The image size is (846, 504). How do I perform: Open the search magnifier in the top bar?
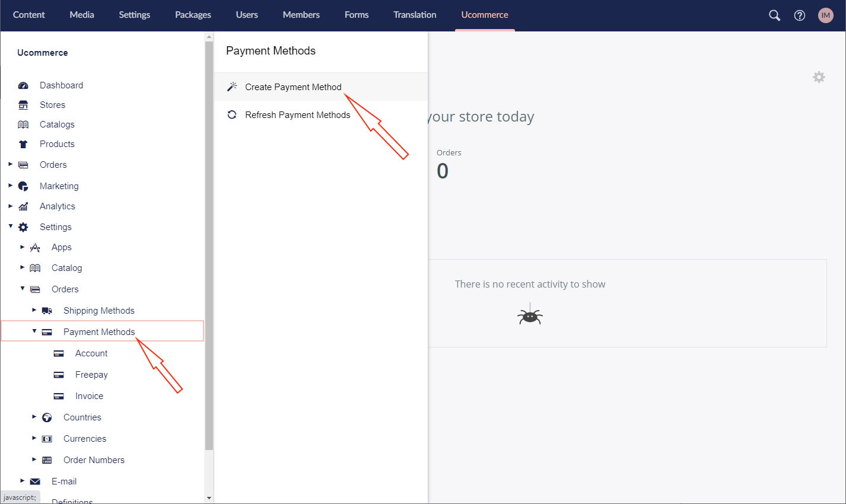point(774,15)
